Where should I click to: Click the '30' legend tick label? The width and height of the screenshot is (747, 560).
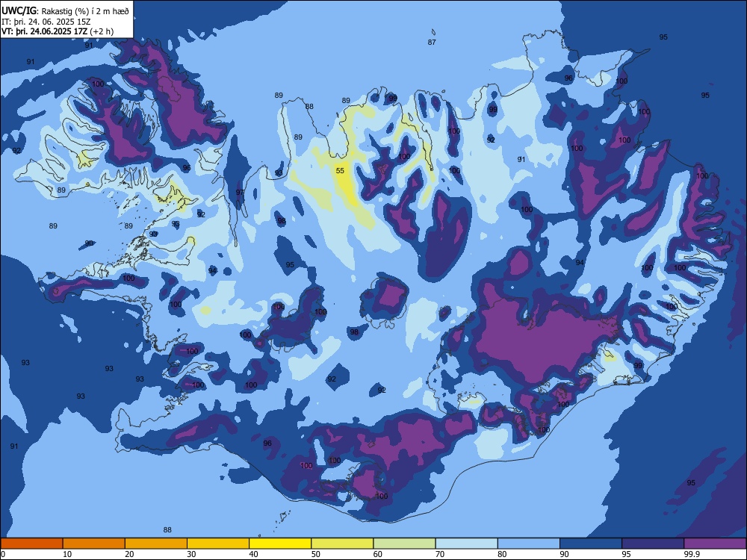click(191, 554)
